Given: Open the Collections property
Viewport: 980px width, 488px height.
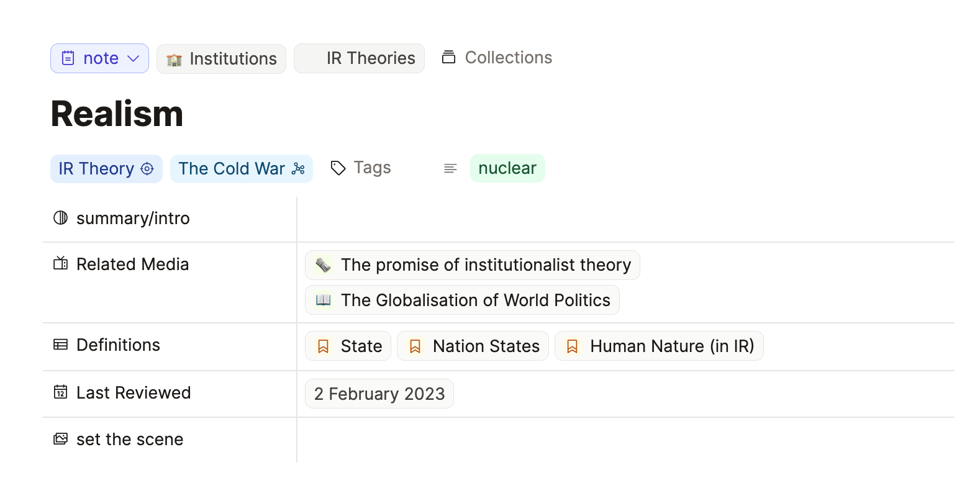Looking at the screenshot, I should click(x=497, y=57).
